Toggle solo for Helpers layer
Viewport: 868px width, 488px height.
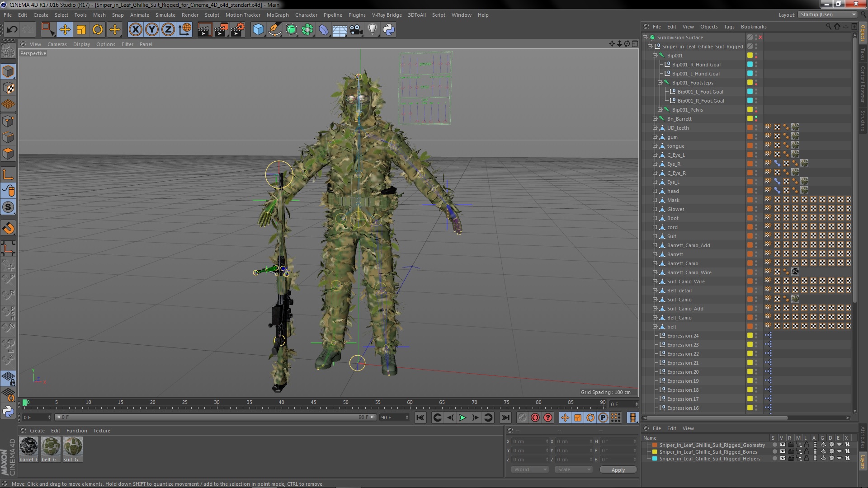click(x=774, y=459)
